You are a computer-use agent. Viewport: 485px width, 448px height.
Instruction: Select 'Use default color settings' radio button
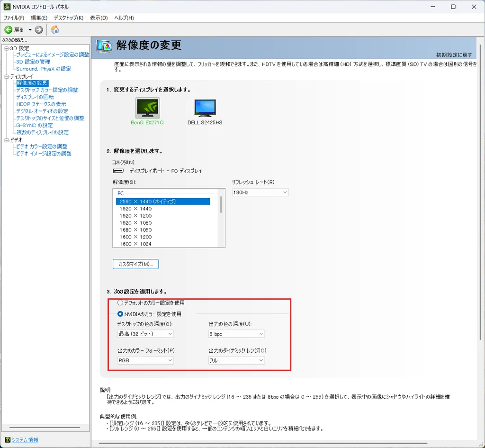click(x=120, y=303)
